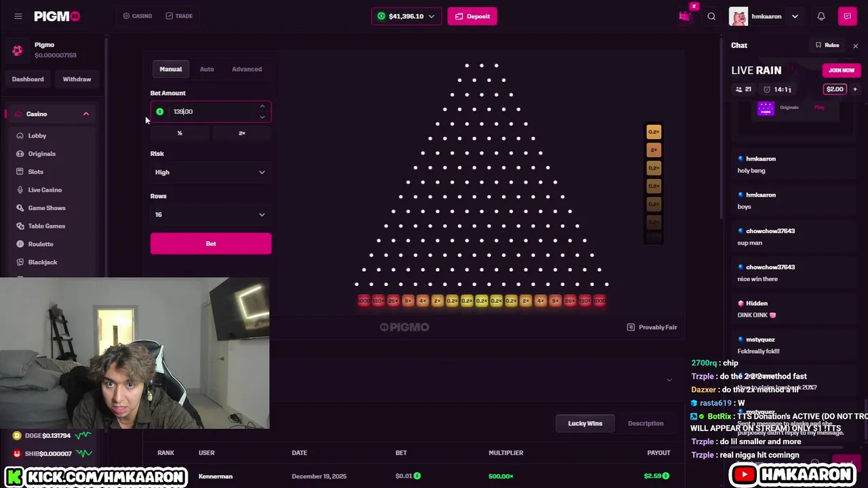Screen dimensions: 868x488
Task: Increase bet amount with up stepper
Action: (262, 106)
